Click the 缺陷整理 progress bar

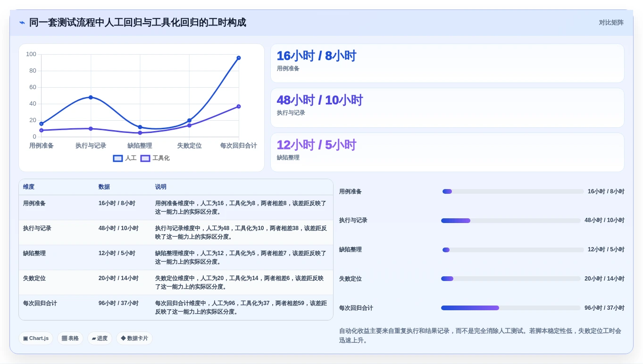pos(513,250)
